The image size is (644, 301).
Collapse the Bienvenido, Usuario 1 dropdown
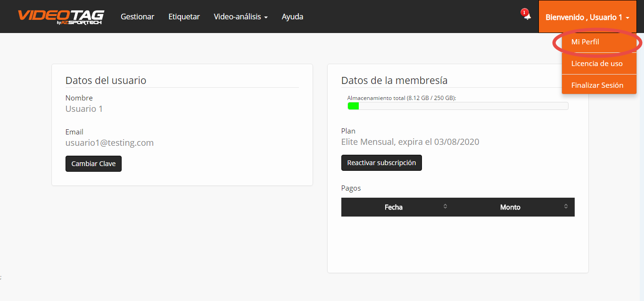pos(587,17)
